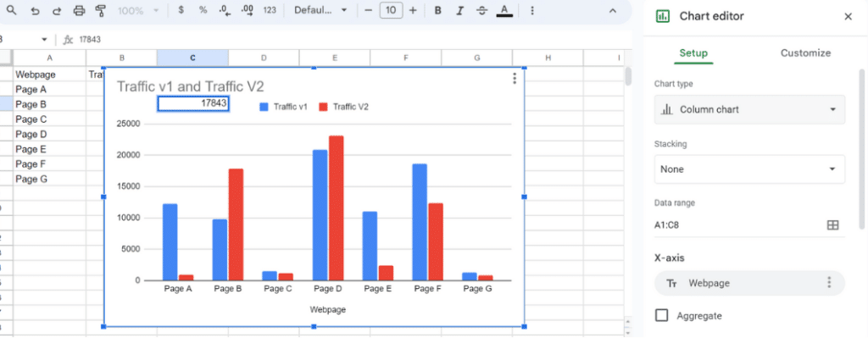Click the Page A cell
Image resolution: width=868 pixels, height=338 pixels.
point(50,89)
